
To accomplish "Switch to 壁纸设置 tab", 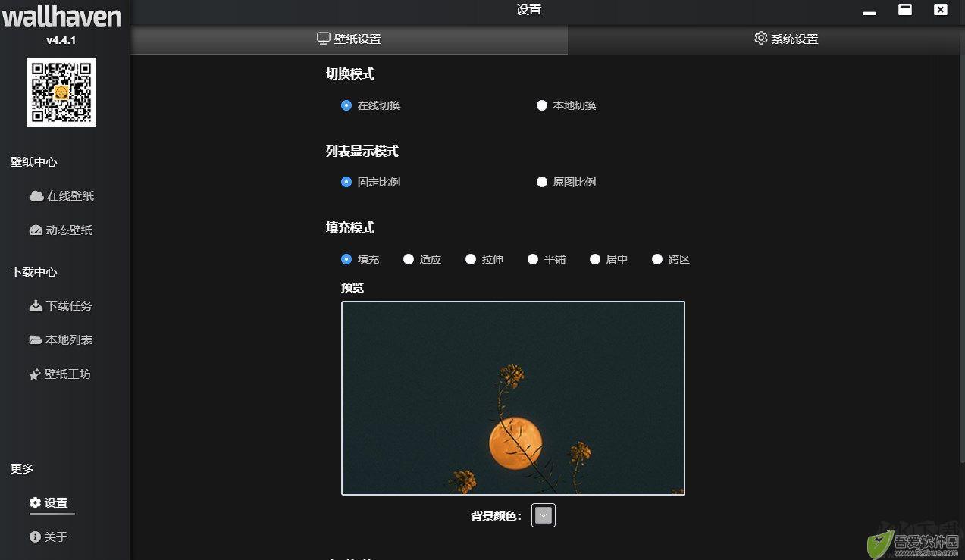I will (349, 39).
